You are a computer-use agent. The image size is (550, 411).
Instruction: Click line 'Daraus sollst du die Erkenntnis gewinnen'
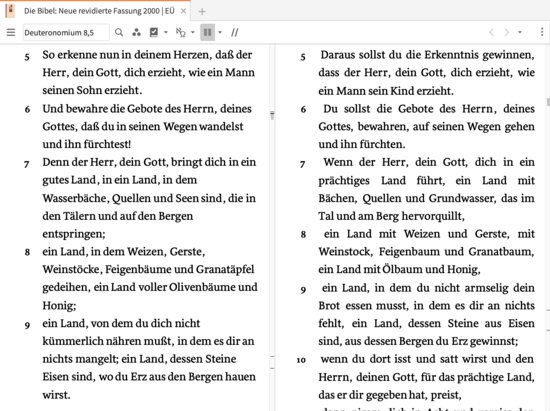click(x=427, y=55)
